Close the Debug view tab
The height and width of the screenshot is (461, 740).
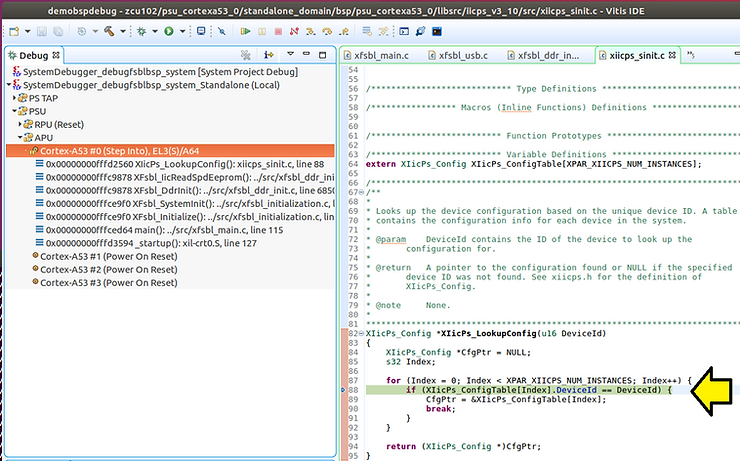pyautogui.click(x=56, y=55)
